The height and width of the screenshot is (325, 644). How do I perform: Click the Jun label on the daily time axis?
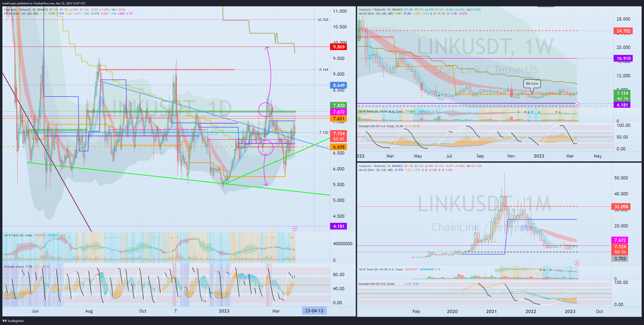(x=35, y=311)
